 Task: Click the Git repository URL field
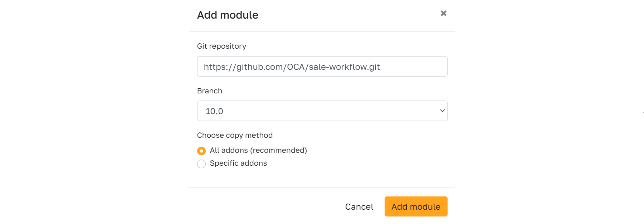(322, 67)
